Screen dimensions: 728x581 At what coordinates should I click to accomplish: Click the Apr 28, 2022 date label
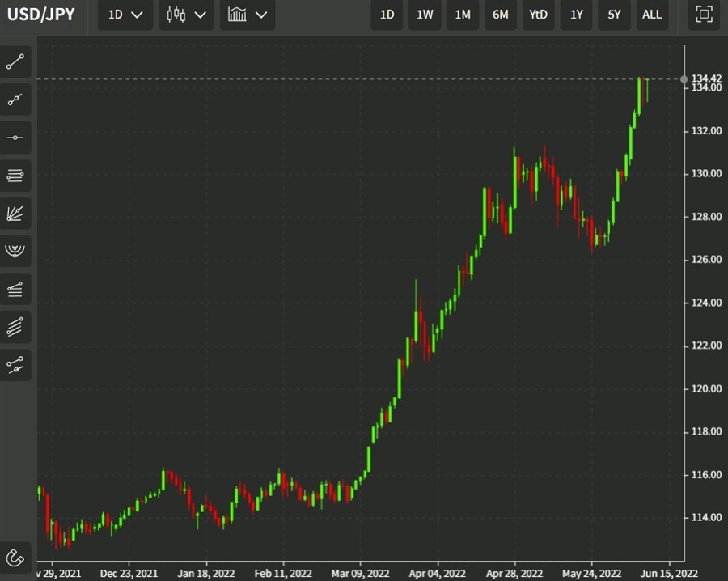tap(514, 574)
